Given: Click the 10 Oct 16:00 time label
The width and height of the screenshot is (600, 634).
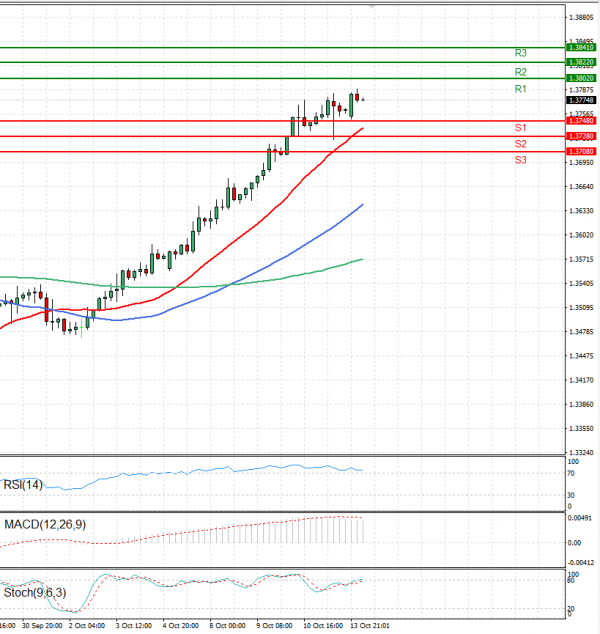Looking at the screenshot, I should pyautogui.click(x=323, y=626).
